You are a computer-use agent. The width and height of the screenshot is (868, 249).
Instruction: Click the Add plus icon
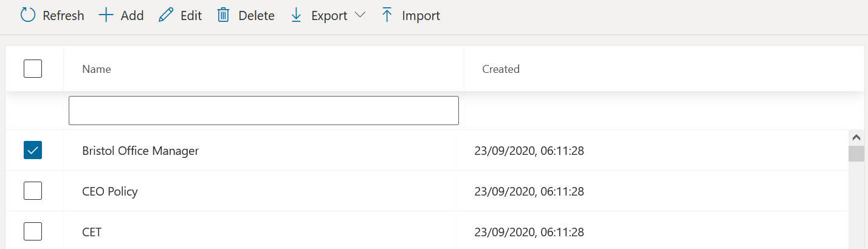point(106,15)
